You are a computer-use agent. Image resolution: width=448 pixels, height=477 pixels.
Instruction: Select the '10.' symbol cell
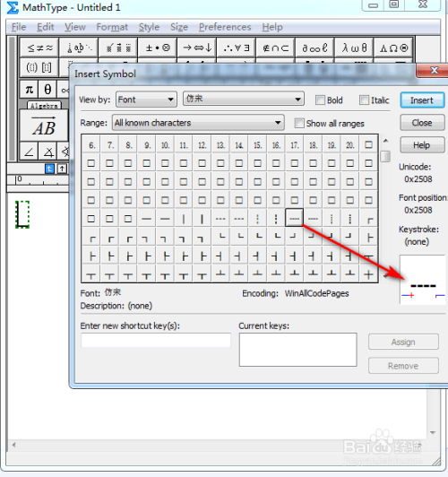165,145
